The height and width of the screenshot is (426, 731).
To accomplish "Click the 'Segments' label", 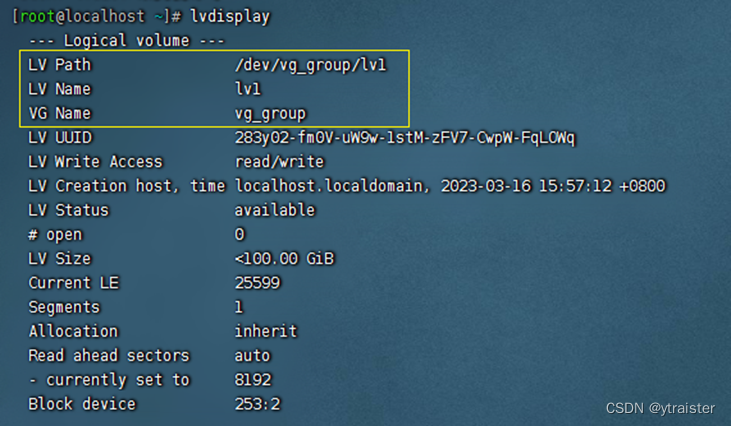I will [x=64, y=308].
